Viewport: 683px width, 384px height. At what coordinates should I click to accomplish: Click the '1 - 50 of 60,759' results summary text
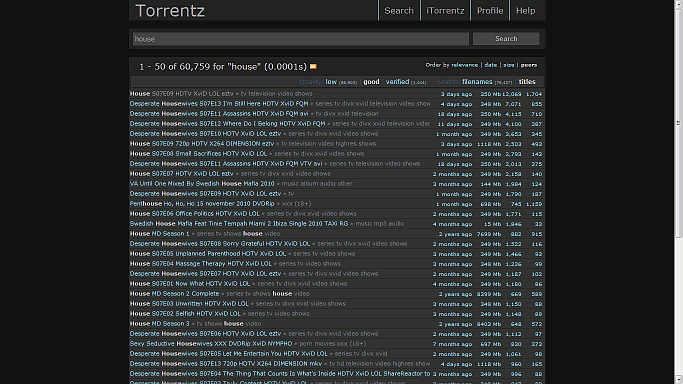(x=223, y=67)
